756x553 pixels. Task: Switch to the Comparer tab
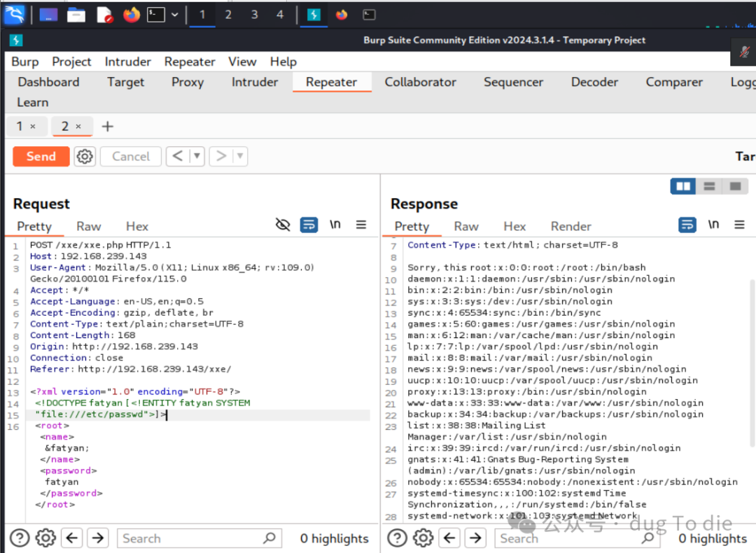click(674, 82)
